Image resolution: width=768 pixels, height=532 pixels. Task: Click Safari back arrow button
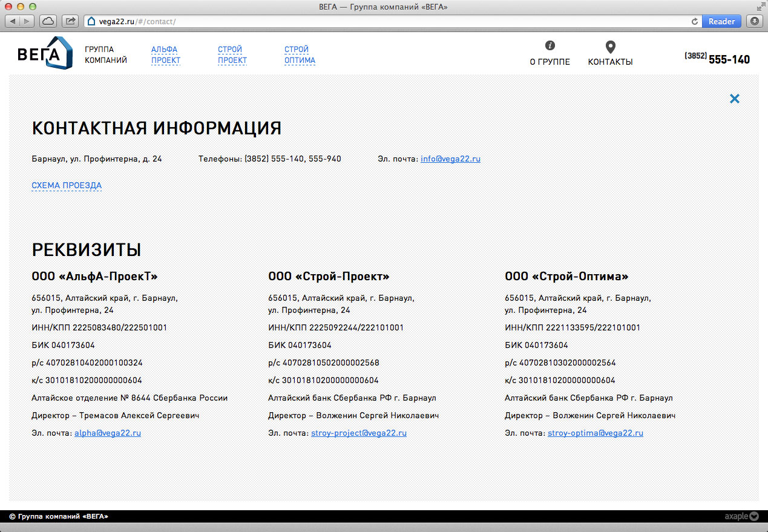click(x=13, y=21)
